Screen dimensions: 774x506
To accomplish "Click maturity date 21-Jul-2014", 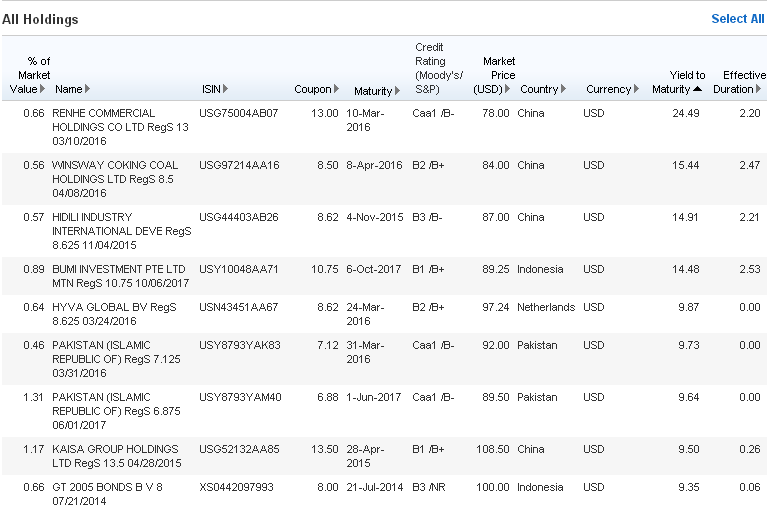I will point(375,487).
